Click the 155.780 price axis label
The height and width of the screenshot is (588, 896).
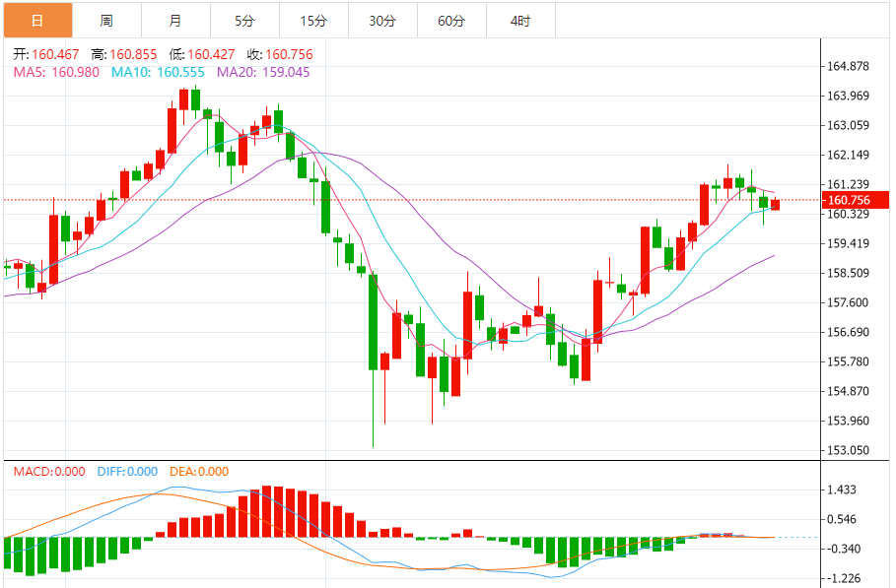click(x=849, y=361)
